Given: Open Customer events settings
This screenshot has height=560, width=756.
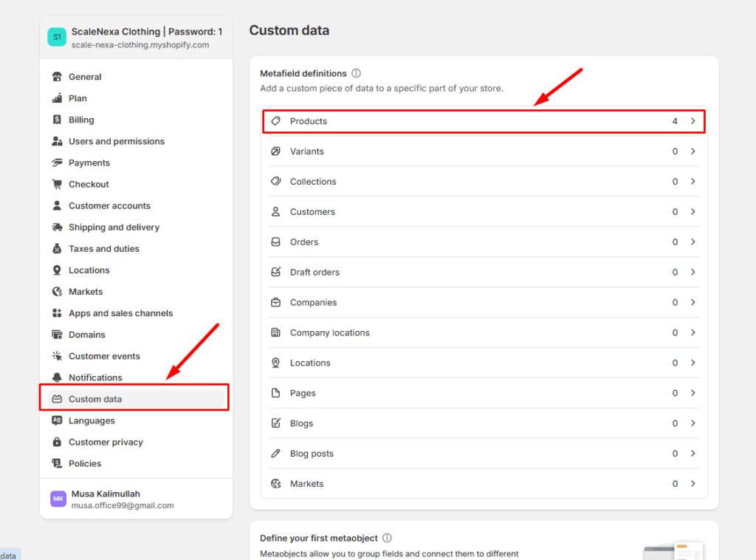Looking at the screenshot, I should point(136,356).
